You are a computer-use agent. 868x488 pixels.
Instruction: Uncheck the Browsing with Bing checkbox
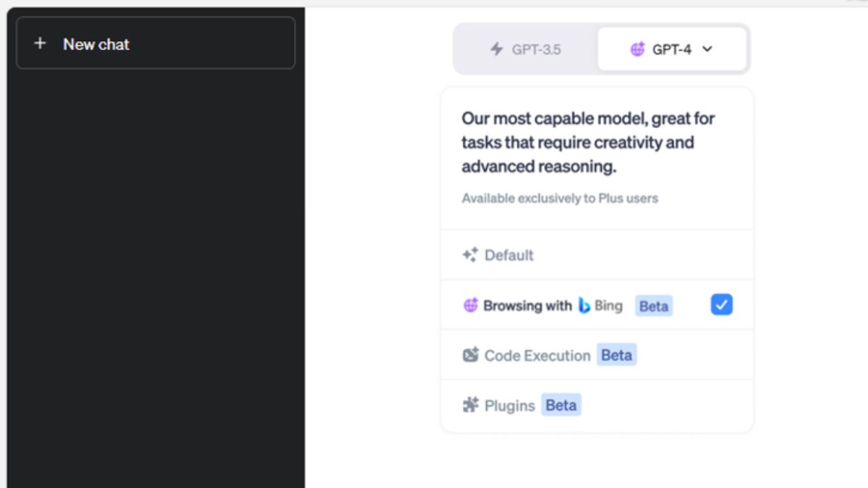tap(721, 304)
